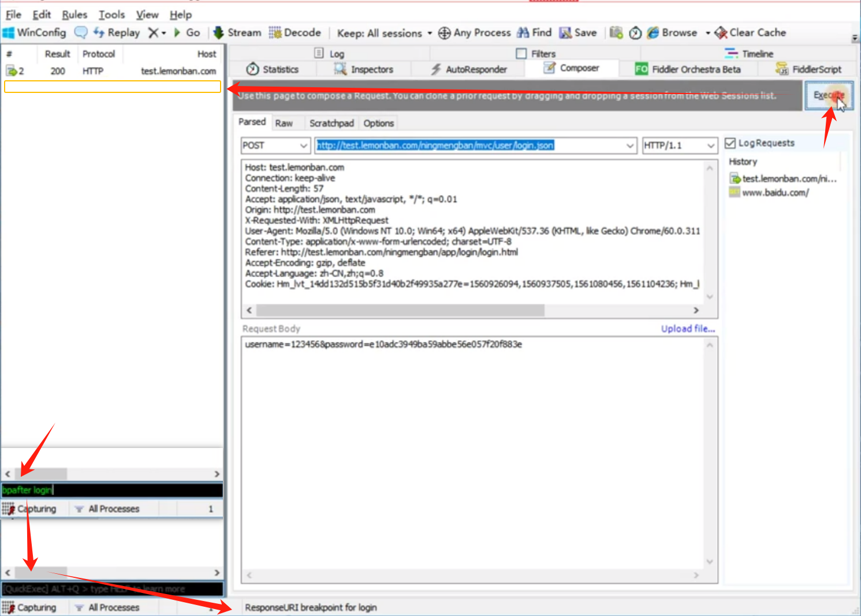Image resolution: width=861 pixels, height=616 pixels.
Task: Click the QuickExec box containing bpafter login
Action: pyautogui.click(x=112, y=490)
